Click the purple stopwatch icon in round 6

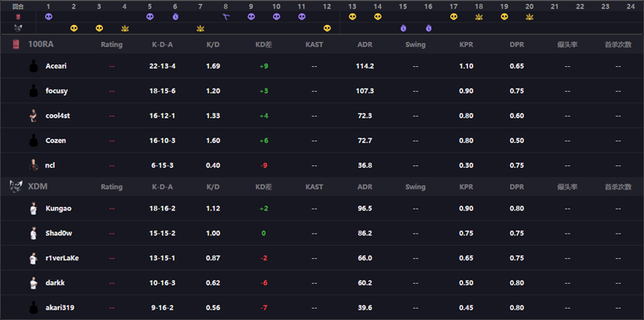(x=175, y=16)
